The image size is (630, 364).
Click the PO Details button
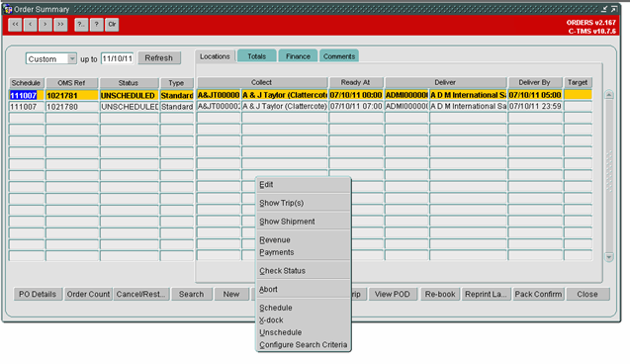[38, 294]
